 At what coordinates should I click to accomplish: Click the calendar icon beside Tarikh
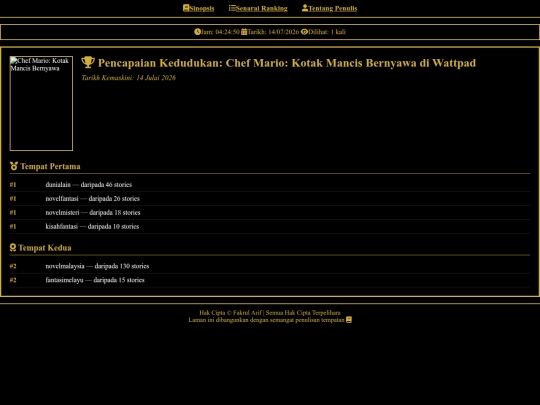pyautogui.click(x=244, y=32)
